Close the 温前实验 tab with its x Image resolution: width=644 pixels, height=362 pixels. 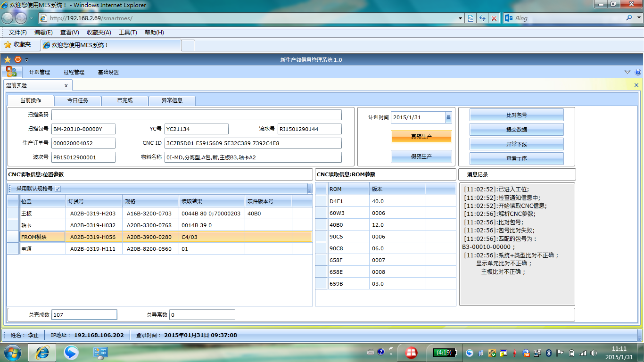coord(66,85)
